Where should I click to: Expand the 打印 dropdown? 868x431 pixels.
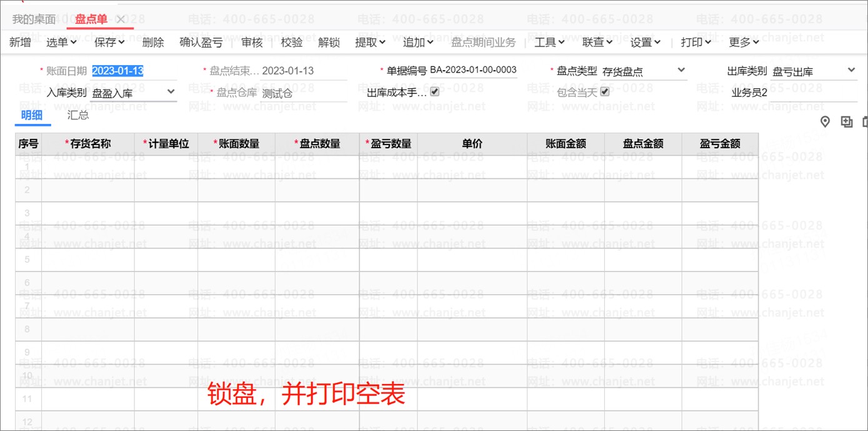(696, 43)
